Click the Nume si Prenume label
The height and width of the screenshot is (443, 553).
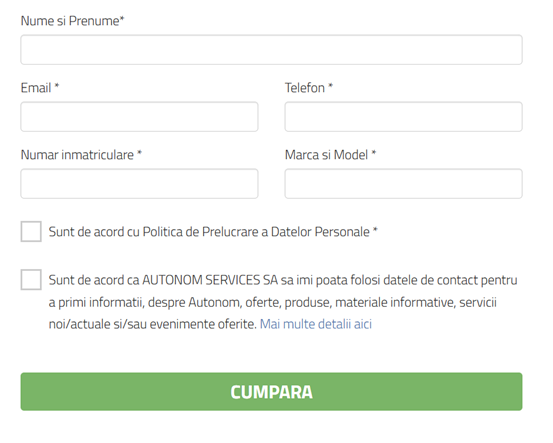[72, 21]
